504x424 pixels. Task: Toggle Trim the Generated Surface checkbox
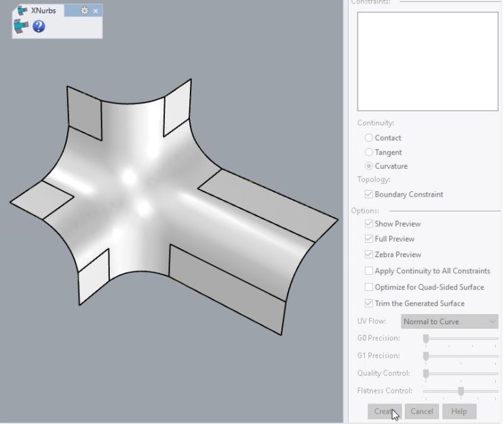(x=369, y=303)
